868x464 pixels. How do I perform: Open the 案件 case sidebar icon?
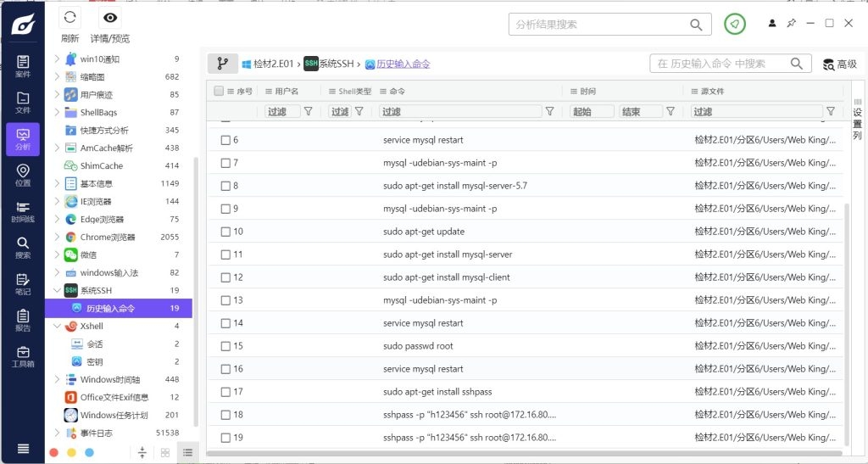click(x=23, y=66)
